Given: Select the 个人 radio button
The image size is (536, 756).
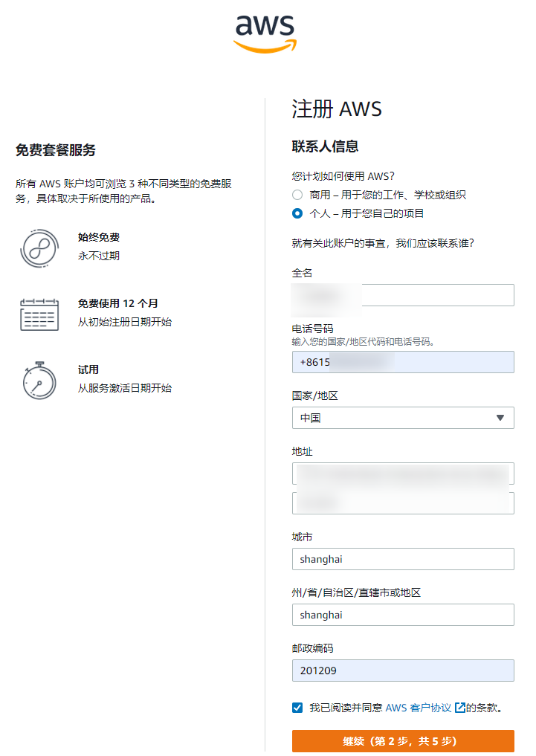Looking at the screenshot, I should [x=297, y=213].
